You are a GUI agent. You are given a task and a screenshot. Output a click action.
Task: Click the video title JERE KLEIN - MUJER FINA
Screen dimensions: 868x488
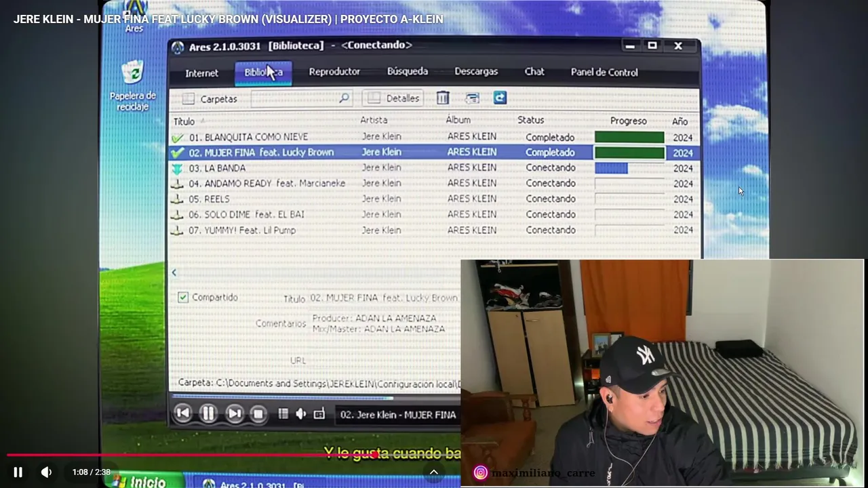pyautogui.click(x=228, y=19)
